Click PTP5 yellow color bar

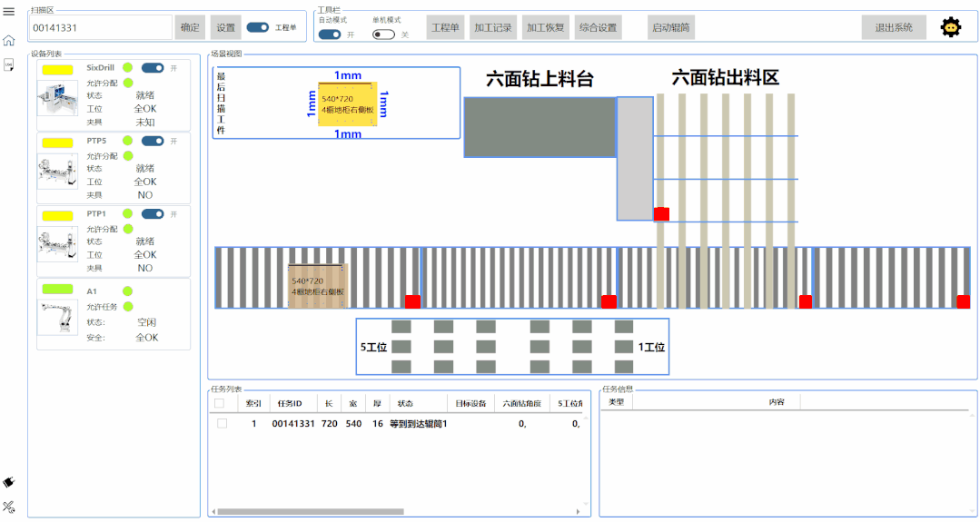(57, 143)
